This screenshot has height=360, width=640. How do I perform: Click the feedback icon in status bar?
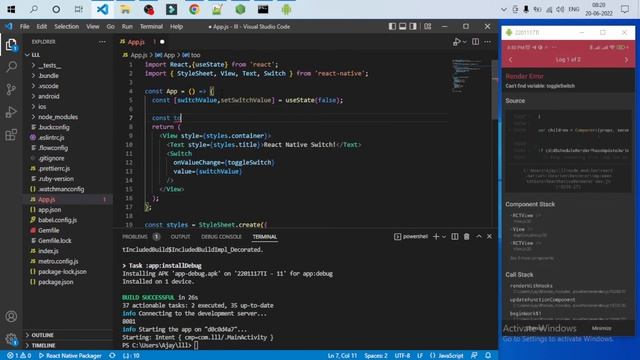click(474, 356)
